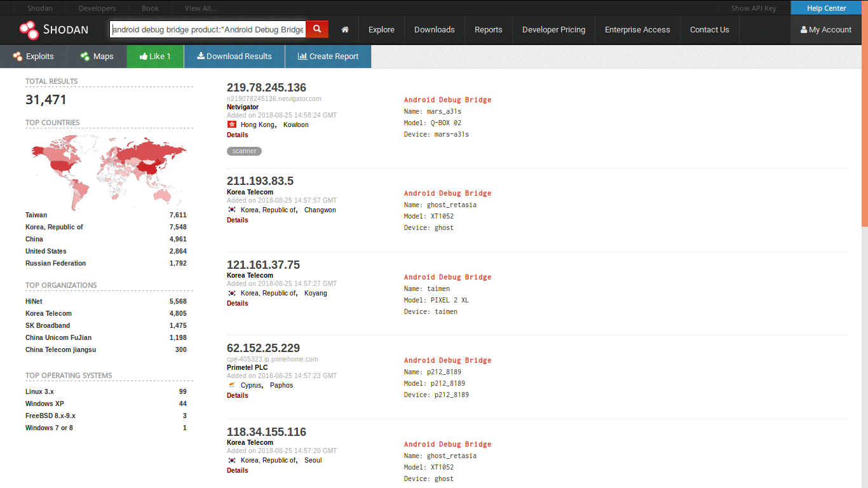
Task: Open Contact Us page
Action: point(710,30)
